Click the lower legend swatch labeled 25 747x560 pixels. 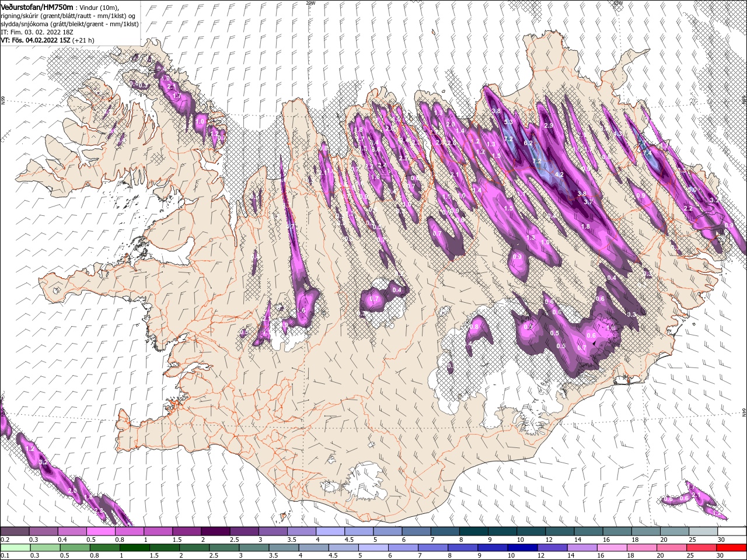click(701, 548)
